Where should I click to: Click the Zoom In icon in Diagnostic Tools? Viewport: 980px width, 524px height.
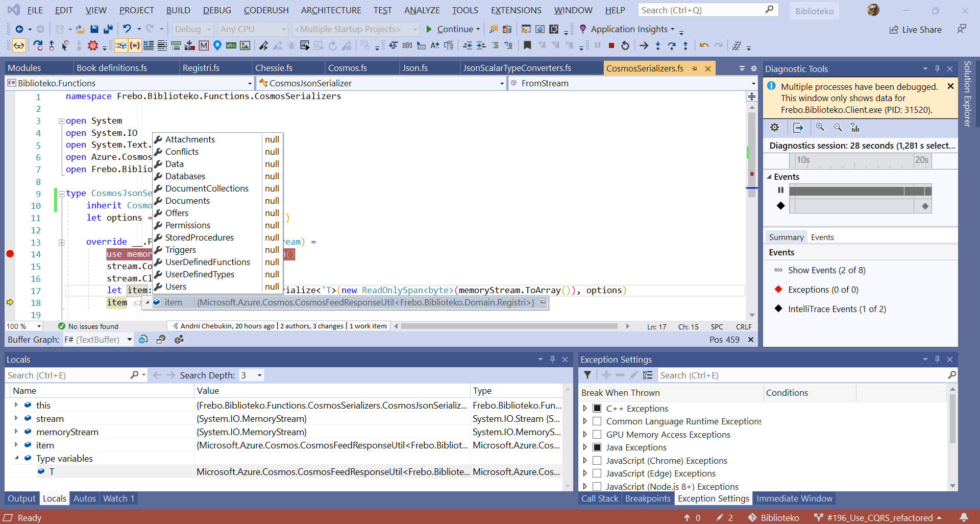click(x=820, y=127)
